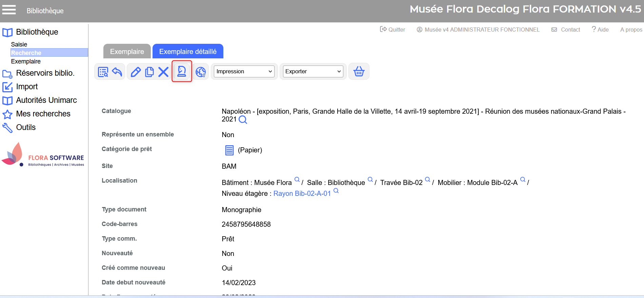Viewport: 644px width, 298px height.
Task: Click the back arrow toolbar icon
Action: 117,72
